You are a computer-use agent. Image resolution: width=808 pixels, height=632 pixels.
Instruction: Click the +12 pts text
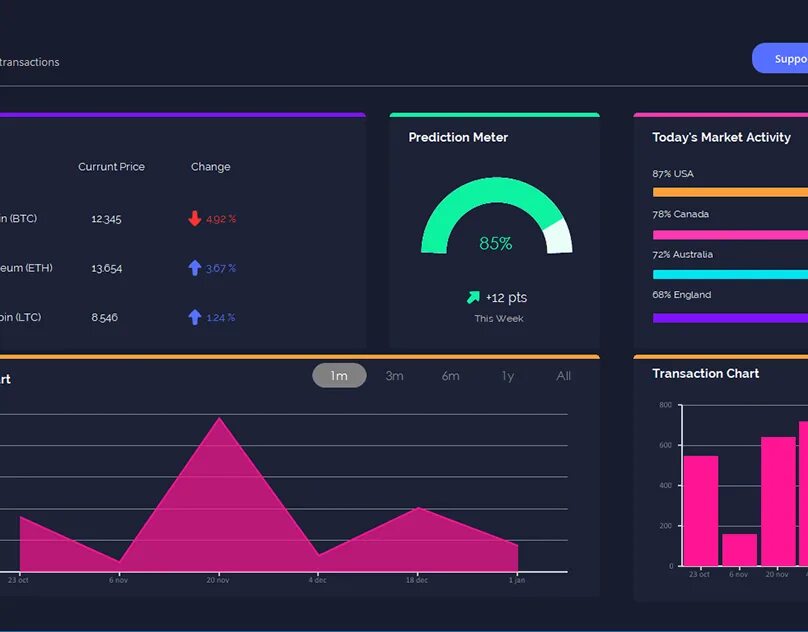click(507, 297)
